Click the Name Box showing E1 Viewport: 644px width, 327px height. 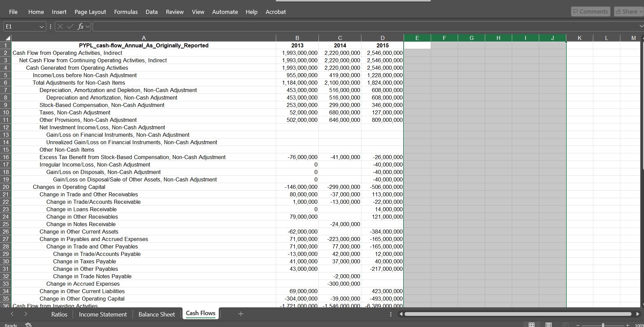tap(21, 26)
